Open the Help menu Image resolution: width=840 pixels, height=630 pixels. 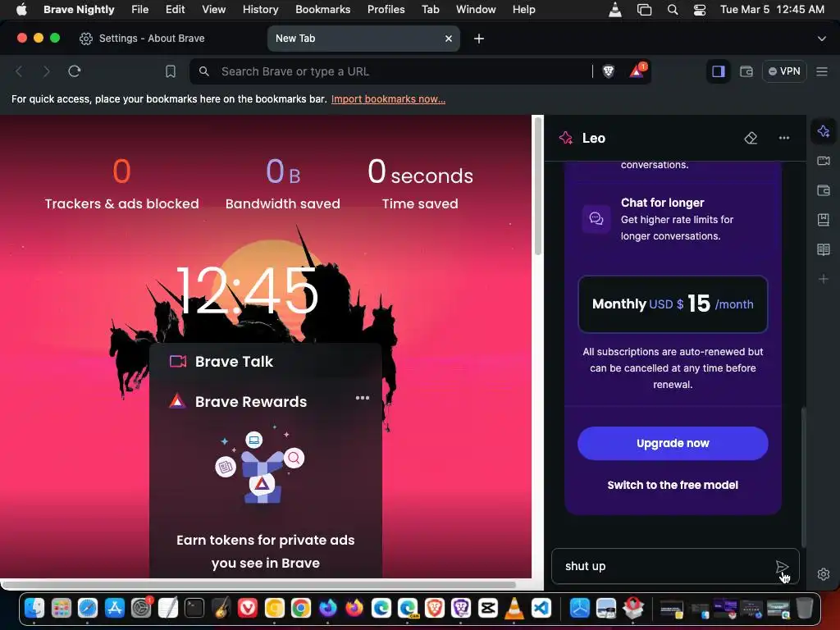(523, 9)
